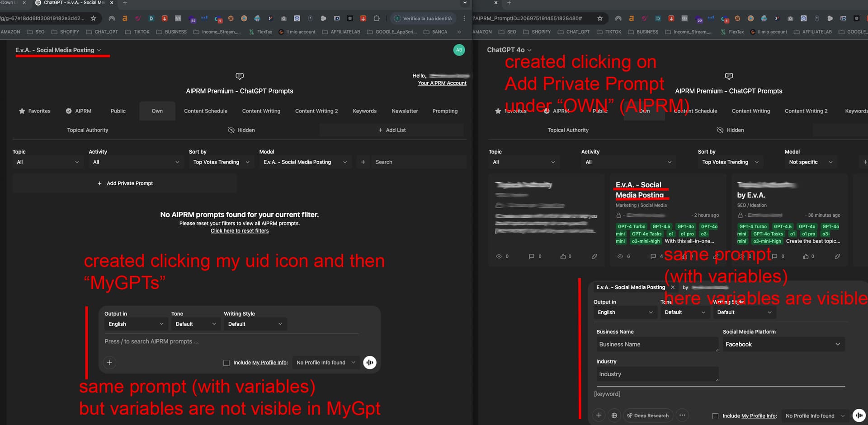Click here to reset filters link
Viewport: 868px width, 425px height.
click(x=239, y=231)
